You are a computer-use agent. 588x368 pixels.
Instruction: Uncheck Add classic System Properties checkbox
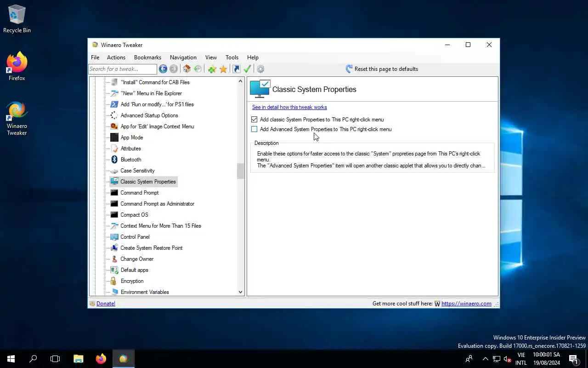pos(254,120)
